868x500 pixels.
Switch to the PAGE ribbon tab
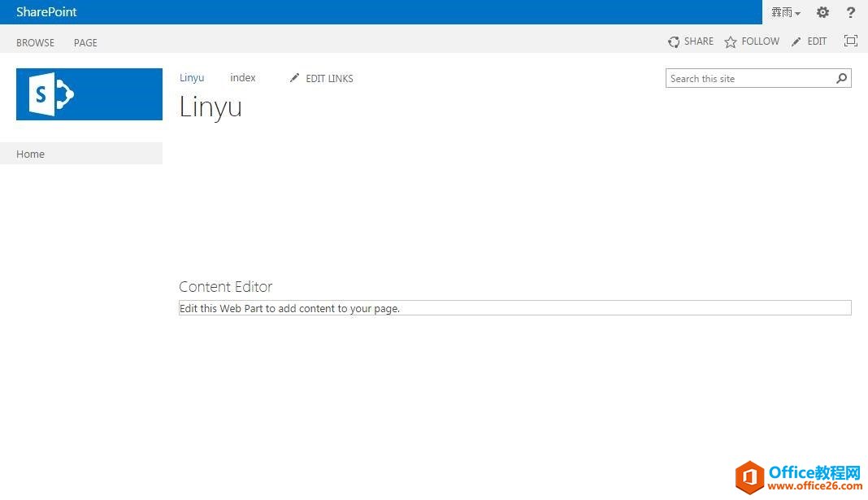[85, 42]
